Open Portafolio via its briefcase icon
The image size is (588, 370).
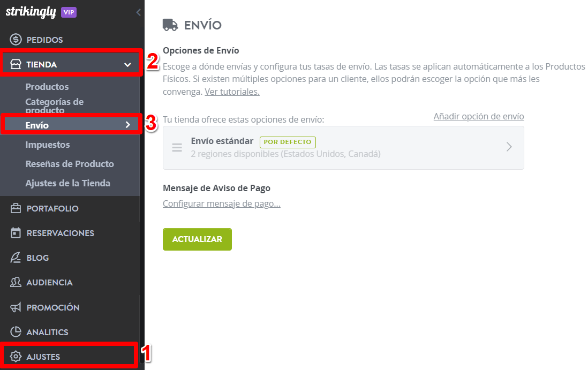point(16,208)
